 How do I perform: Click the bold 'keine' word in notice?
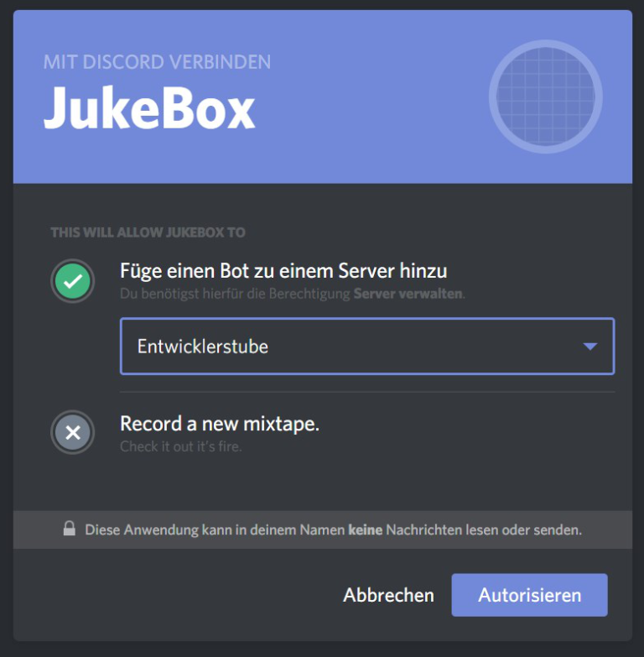pos(365,530)
